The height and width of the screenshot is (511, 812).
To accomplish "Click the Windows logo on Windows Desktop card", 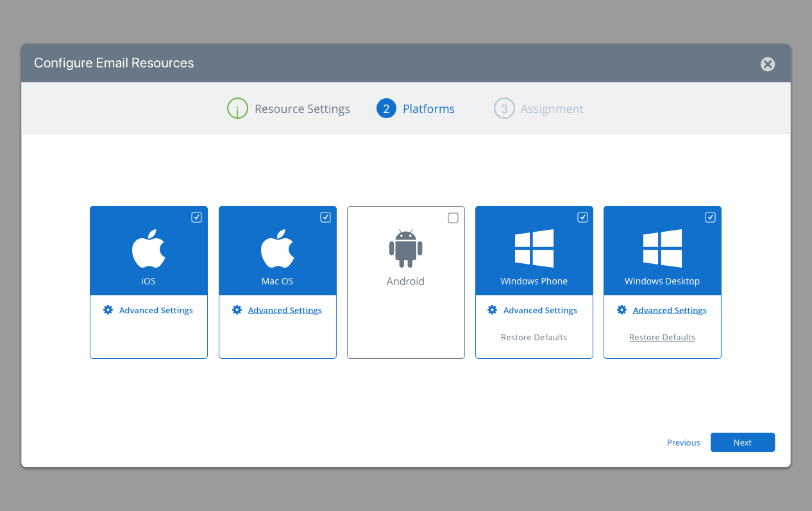I will pos(663,248).
